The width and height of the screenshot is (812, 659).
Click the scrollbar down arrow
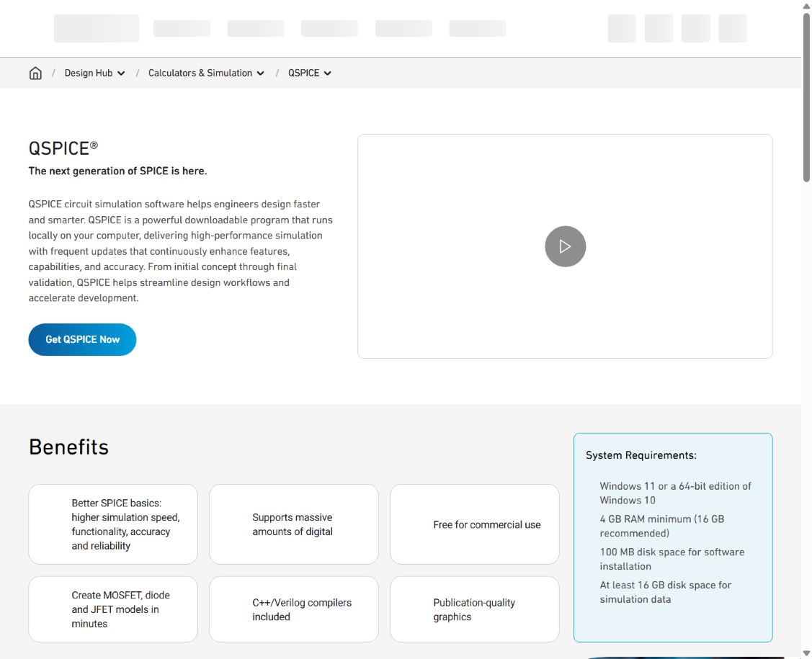pos(806,653)
